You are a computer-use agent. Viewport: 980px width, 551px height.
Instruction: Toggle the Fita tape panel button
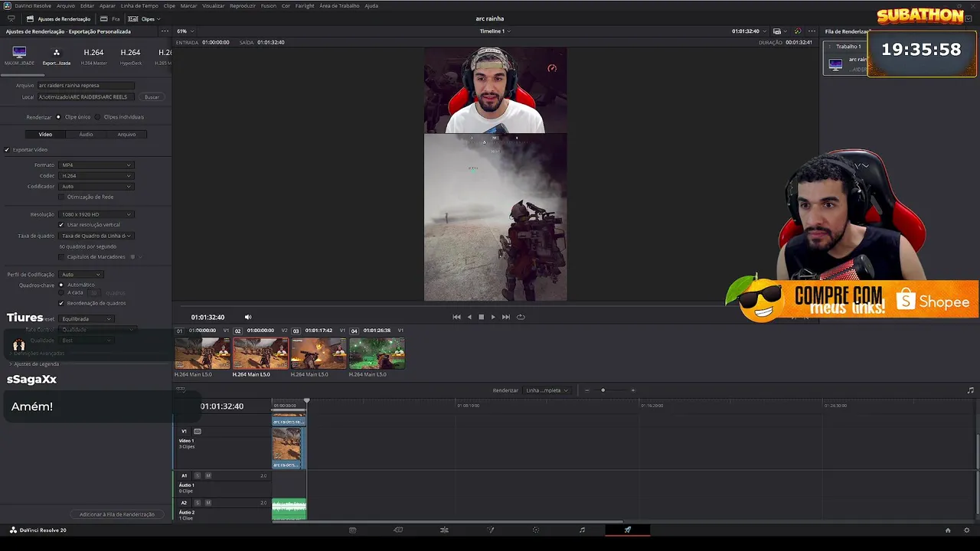[x=110, y=18]
